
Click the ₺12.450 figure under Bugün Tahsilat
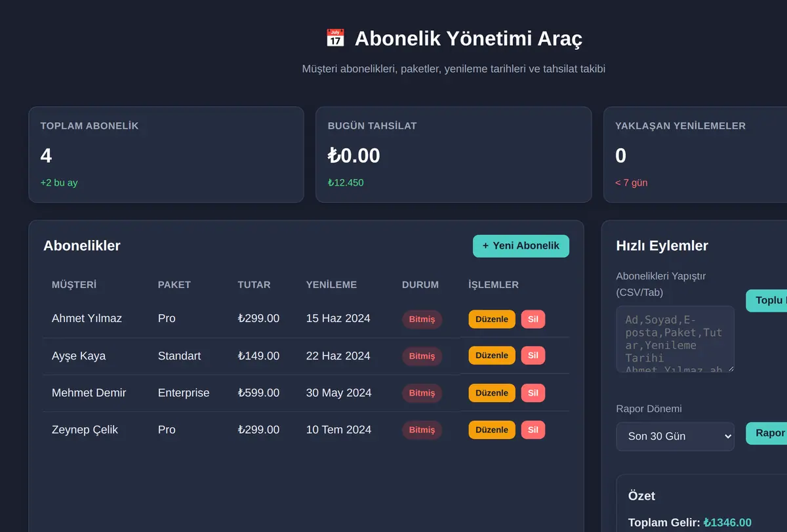[346, 182]
